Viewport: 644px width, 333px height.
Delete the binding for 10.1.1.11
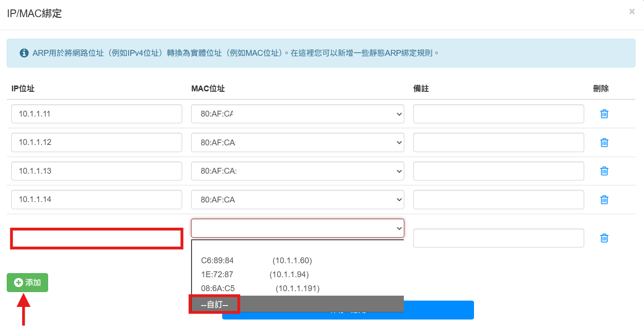coord(604,113)
